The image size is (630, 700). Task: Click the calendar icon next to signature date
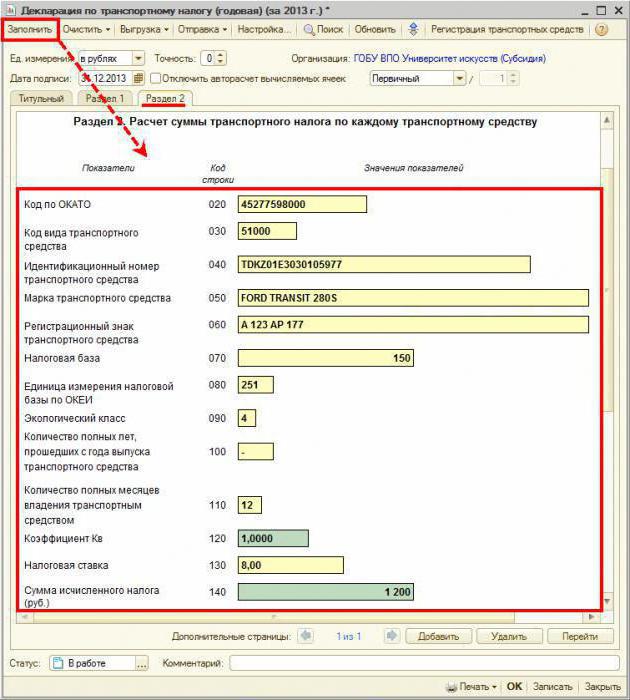click(x=138, y=78)
